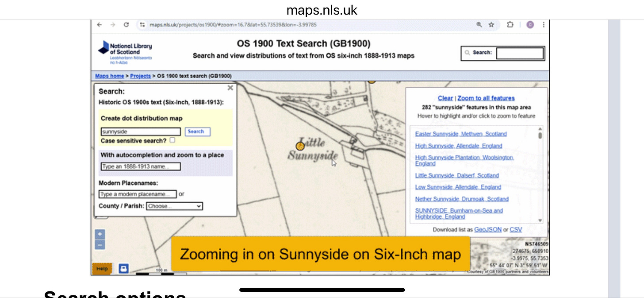Click the orange Help button
This screenshot has width=644, height=298.
(103, 268)
